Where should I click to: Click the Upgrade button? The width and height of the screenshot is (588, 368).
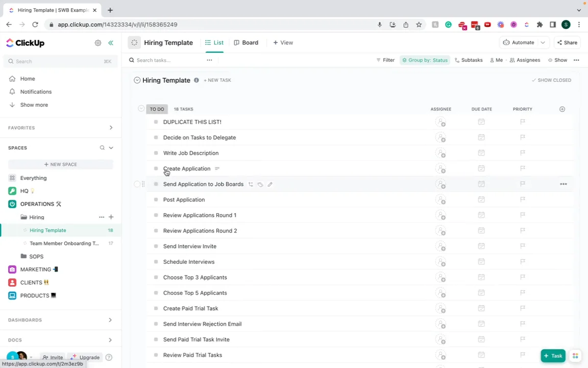click(x=85, y=357)
